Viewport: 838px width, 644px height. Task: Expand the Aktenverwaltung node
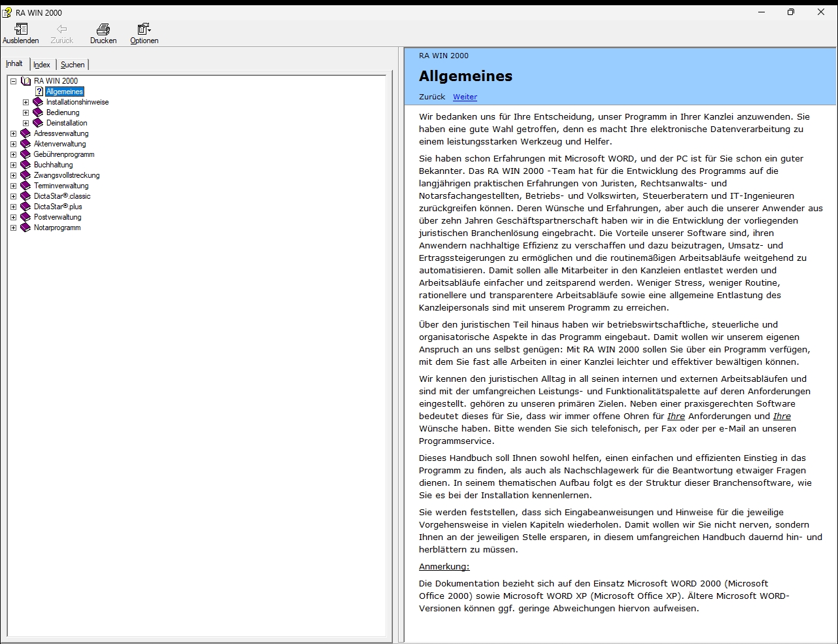click(x=13, y=144)
